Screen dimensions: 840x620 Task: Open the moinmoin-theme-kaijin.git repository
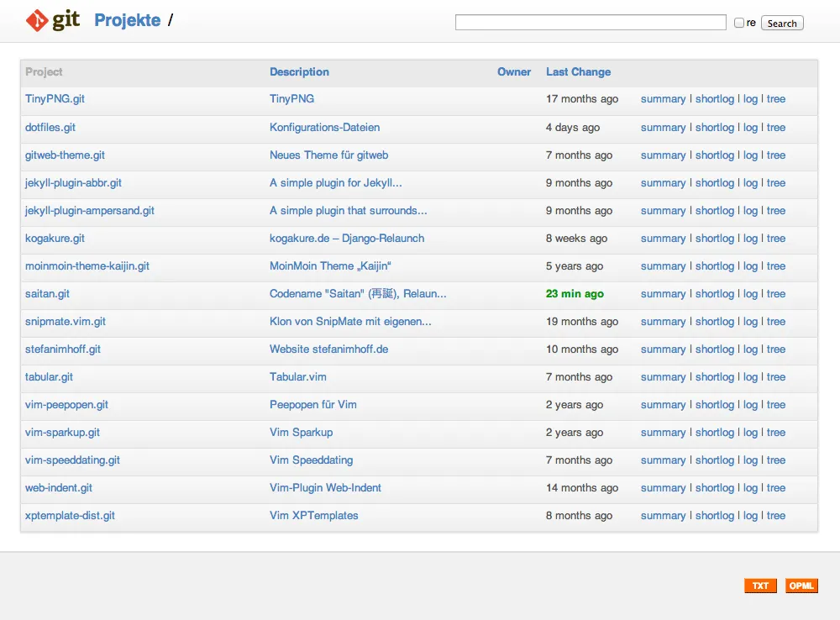coord(86,265)
